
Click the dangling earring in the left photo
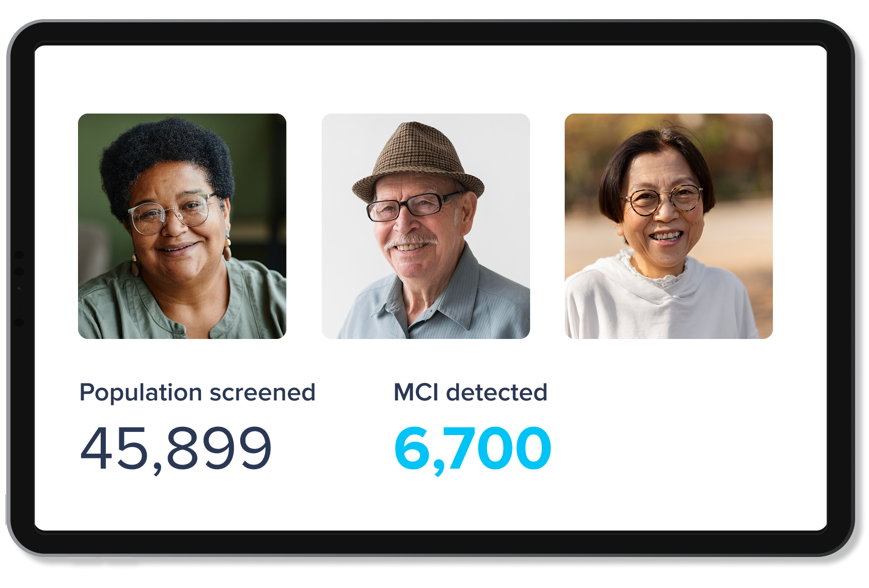click(x=227, y=250)
